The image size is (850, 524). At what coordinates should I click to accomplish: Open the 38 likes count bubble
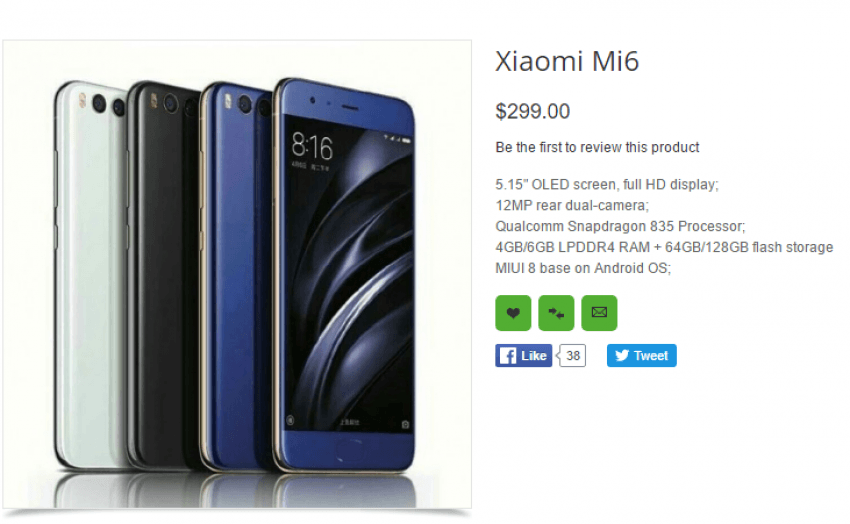pyautogui.click(x=572, y=356)
